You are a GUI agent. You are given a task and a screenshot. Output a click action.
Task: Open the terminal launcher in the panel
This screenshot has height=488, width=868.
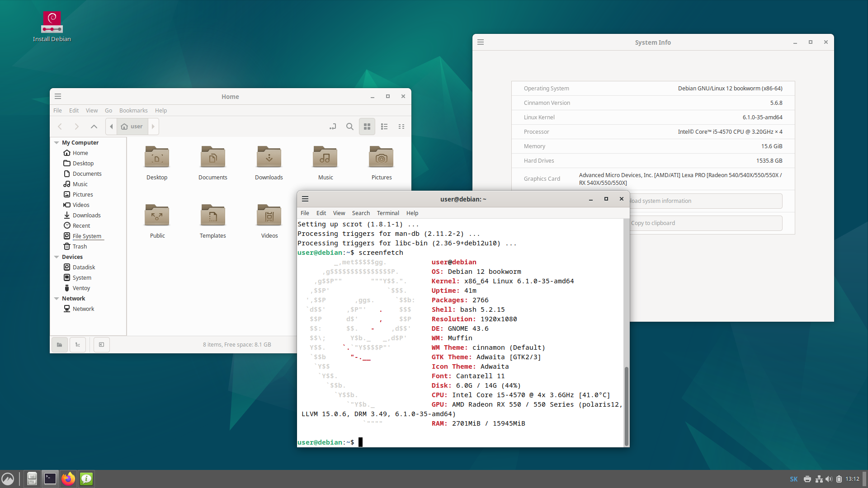pyautogui.click(x=50, y=479)
